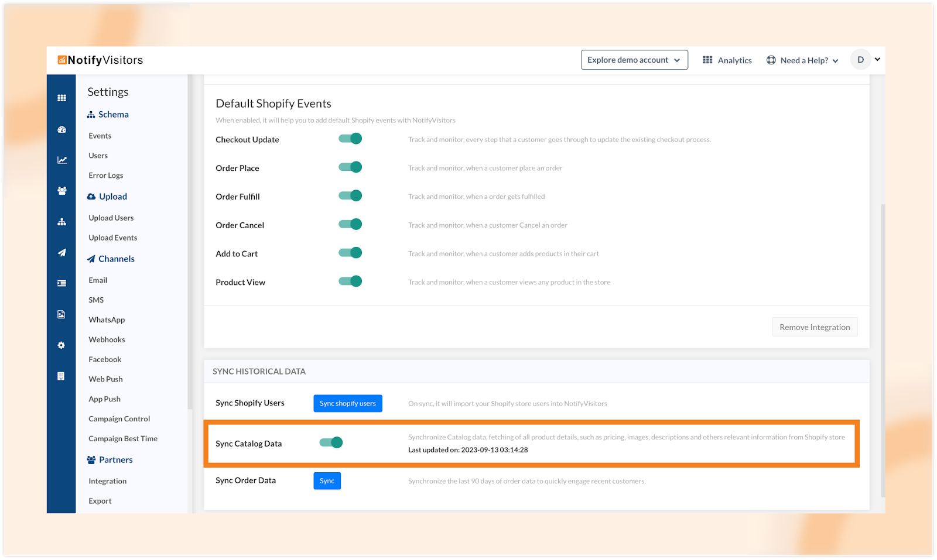Click the main page vertical scrollbar

(883, 351)
